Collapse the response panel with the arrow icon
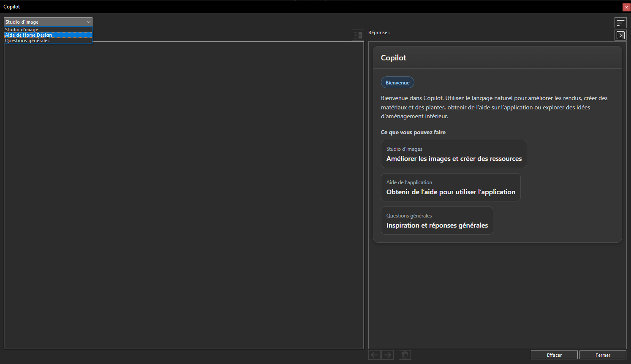Viewport: 631px width, 364px height. pos(620,35)
